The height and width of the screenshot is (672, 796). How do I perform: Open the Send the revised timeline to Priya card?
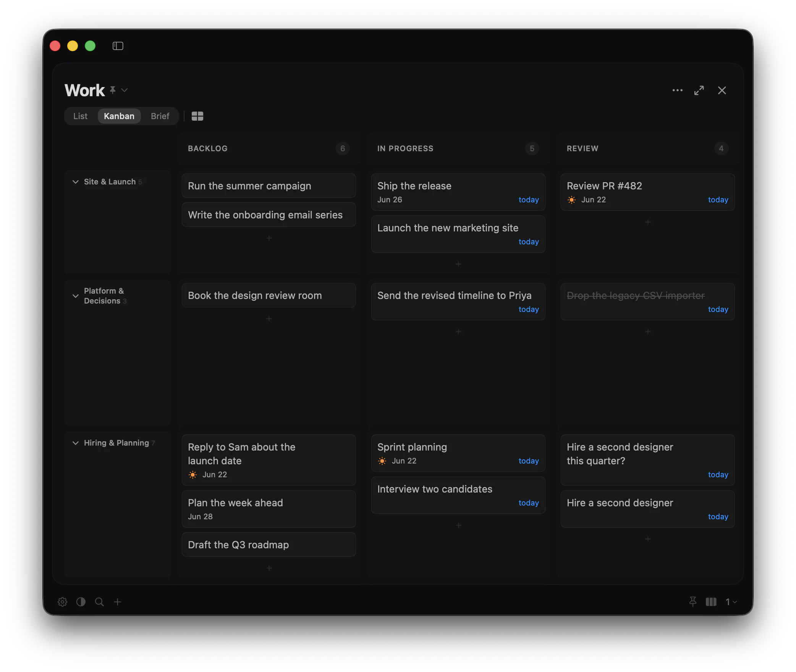[x=458, y=302]
